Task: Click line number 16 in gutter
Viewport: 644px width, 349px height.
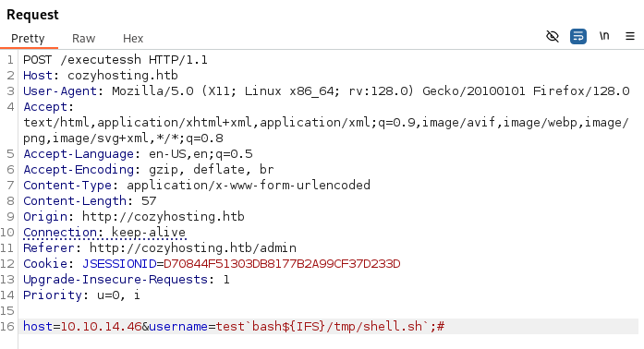Action: (7, 327)
